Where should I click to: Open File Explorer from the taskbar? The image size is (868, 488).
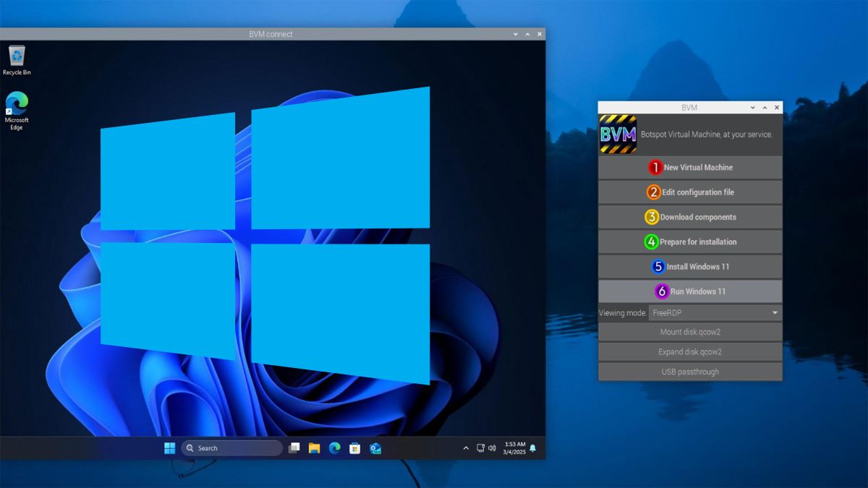[x=313, y=448]
